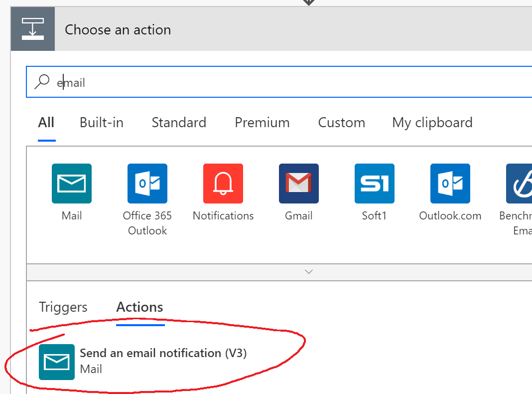Select the Standard connectors category
Viewport: 532px width, 394px height.
tap(179, 122)
